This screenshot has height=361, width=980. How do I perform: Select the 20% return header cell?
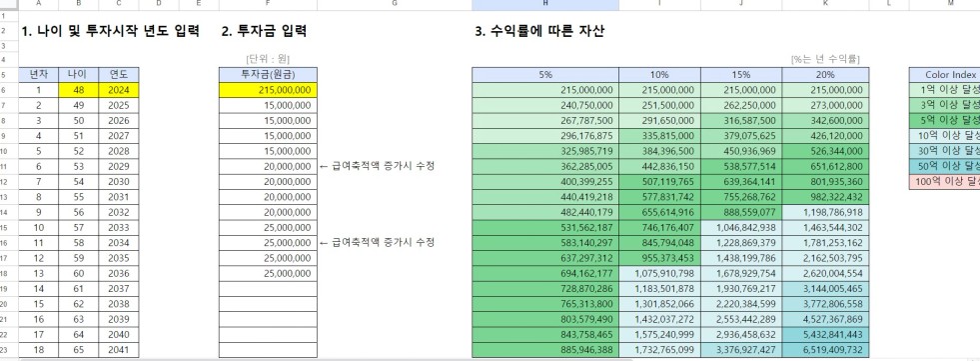pyautogui.click(x=825, y=74)
